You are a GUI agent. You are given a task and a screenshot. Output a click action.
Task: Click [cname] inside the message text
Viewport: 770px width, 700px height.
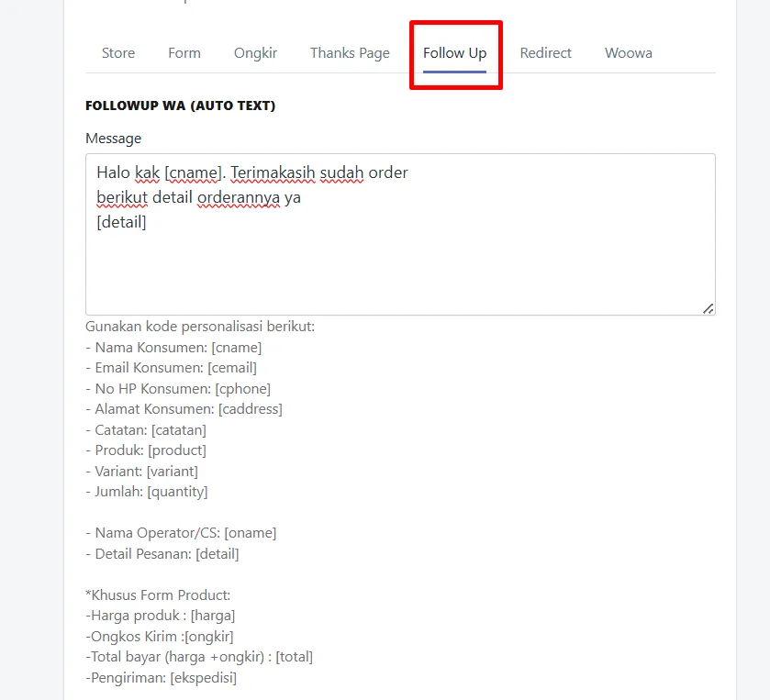(194, 172)
